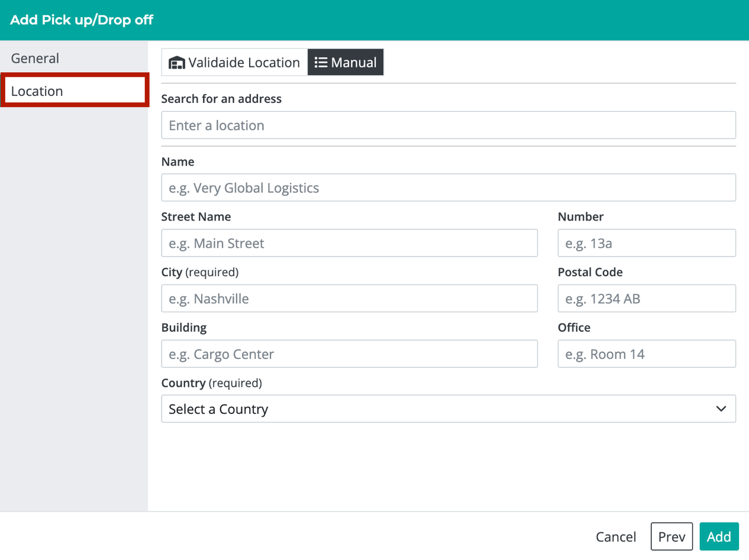Click the Add button to save
749x560 pixels.
(x=718, y=536)
